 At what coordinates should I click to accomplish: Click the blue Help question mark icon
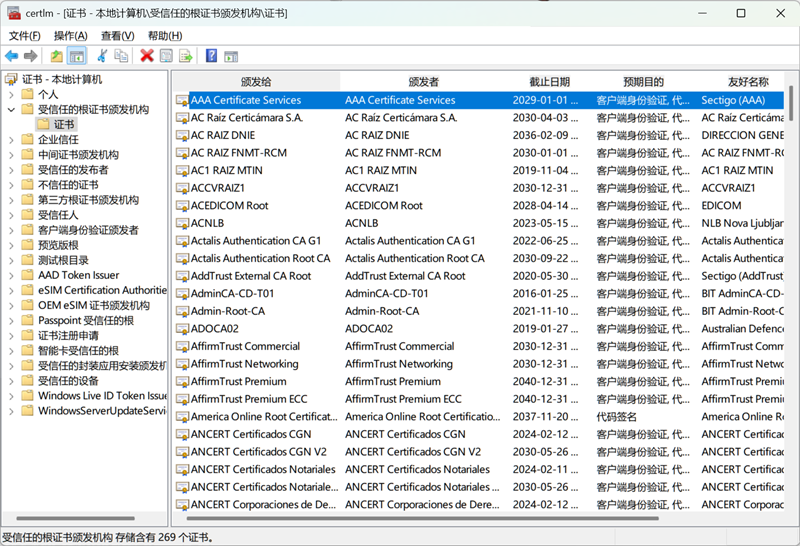pos(211,56)
